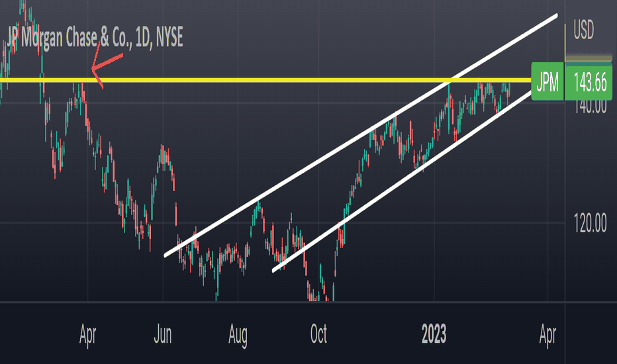
Task: Select the Aug label on time axis
Action: [238, 336]
